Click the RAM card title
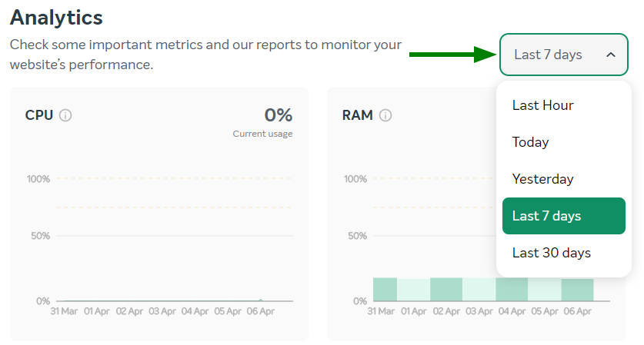644x345 pixels. coord(357,115)
